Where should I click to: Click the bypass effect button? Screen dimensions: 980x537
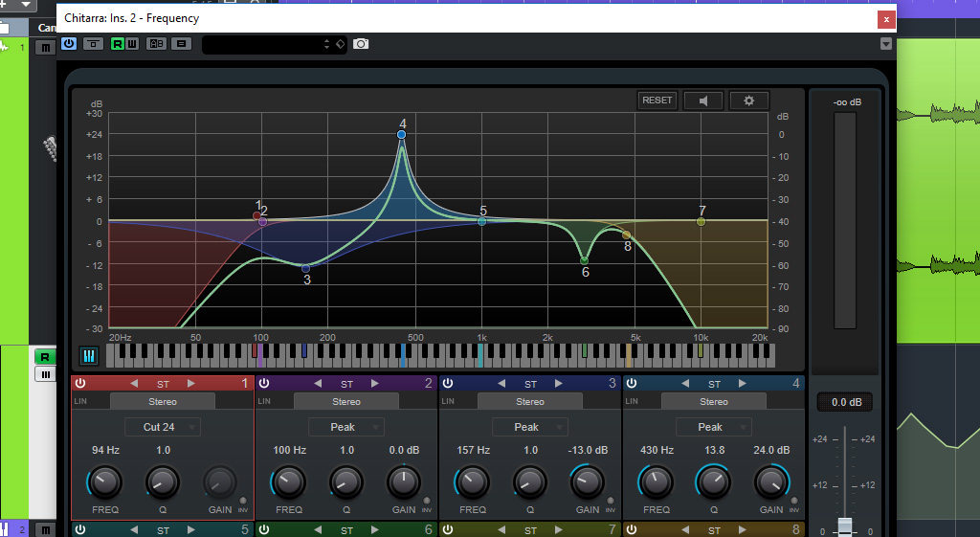[93, 44]
